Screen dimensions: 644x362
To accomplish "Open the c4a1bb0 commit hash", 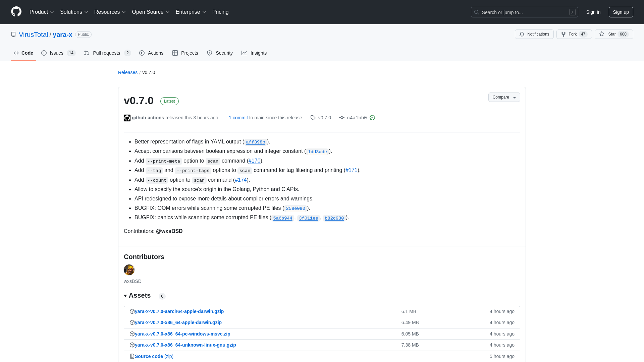I will click(x=357, y=118).
